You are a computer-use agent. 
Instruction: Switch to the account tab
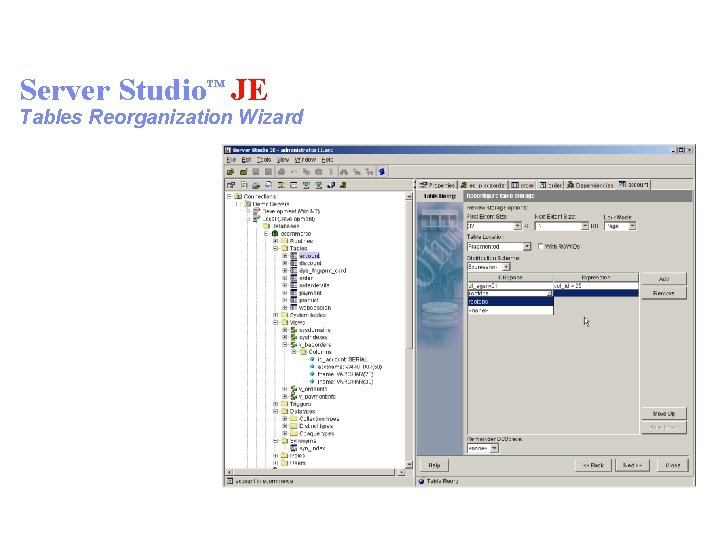click(x=634, y=185)
